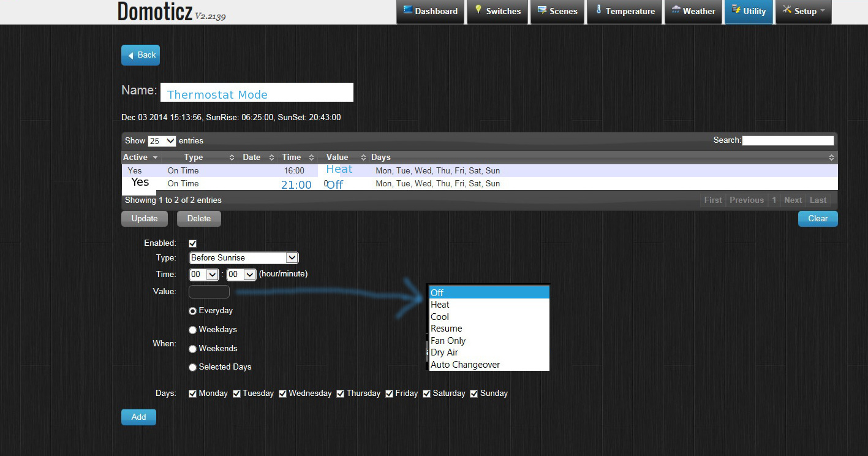Choose Off in the mode list
This screenshot has width=868, height=456.
coord(489,293)
